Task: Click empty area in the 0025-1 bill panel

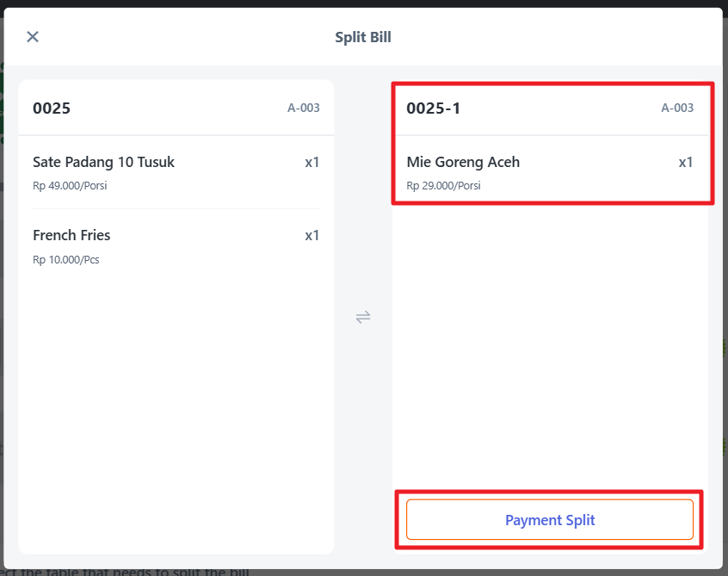Action: click(x=550, y=344)
